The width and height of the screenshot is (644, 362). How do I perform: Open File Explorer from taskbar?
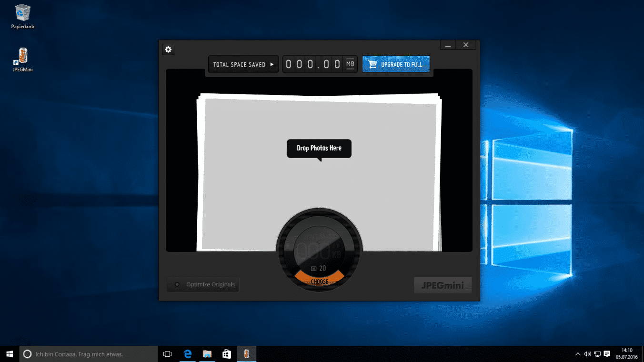coord(207,354)
